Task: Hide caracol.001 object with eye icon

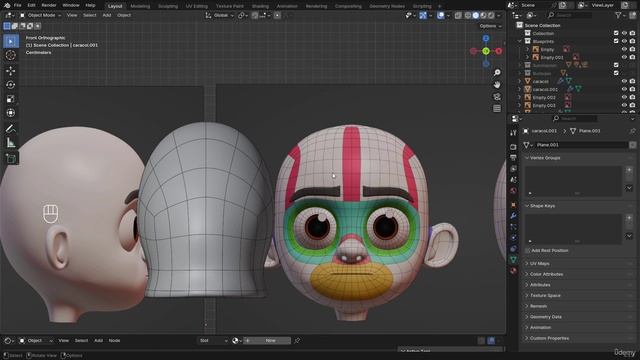Action: (x=624, y=89)
